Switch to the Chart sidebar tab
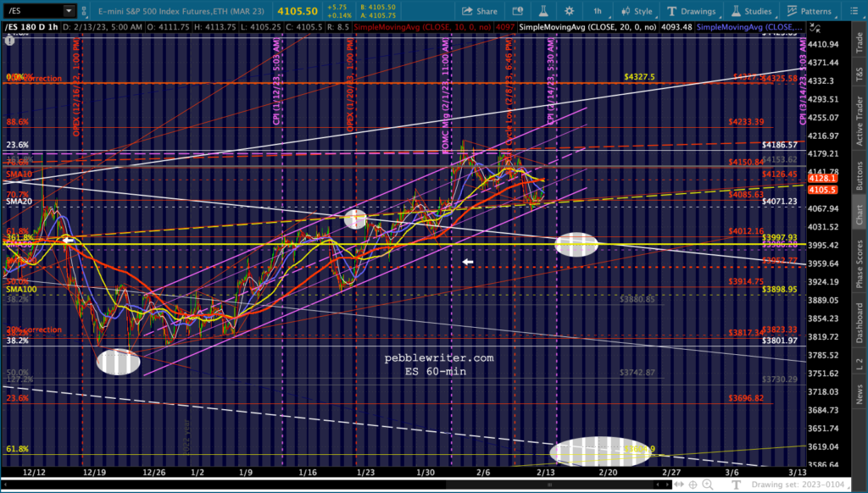The width and height of the screenshot is (868, 493). (x=860, y=214)
